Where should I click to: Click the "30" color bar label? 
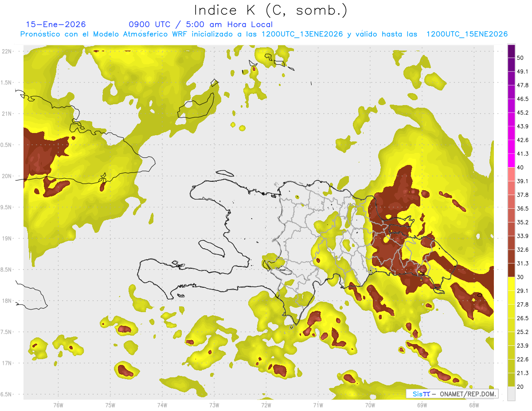[521, 278]
